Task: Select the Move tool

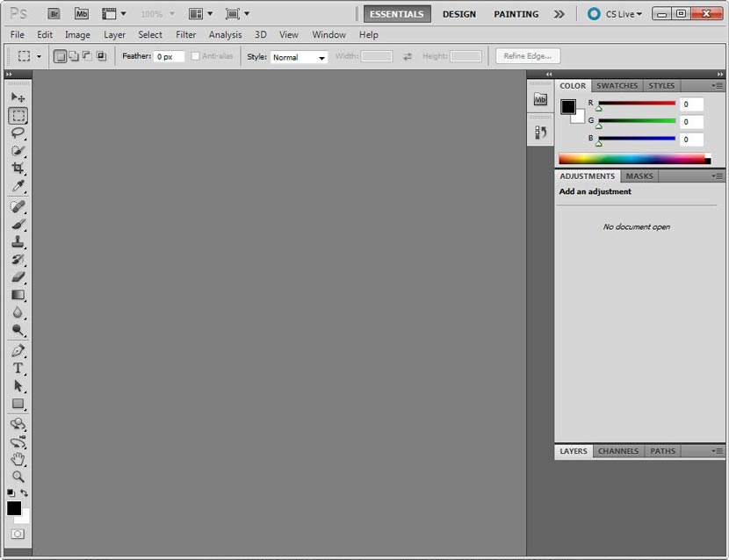Action: pos(18,97)
